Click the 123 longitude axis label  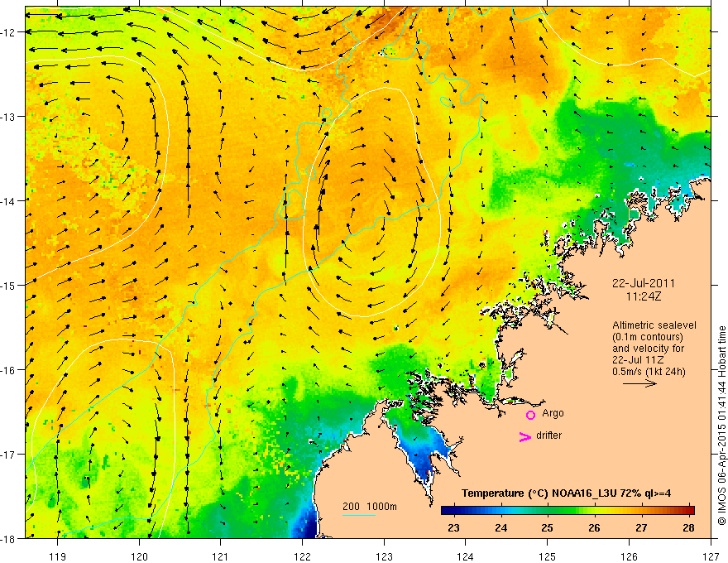coord(384,556)
